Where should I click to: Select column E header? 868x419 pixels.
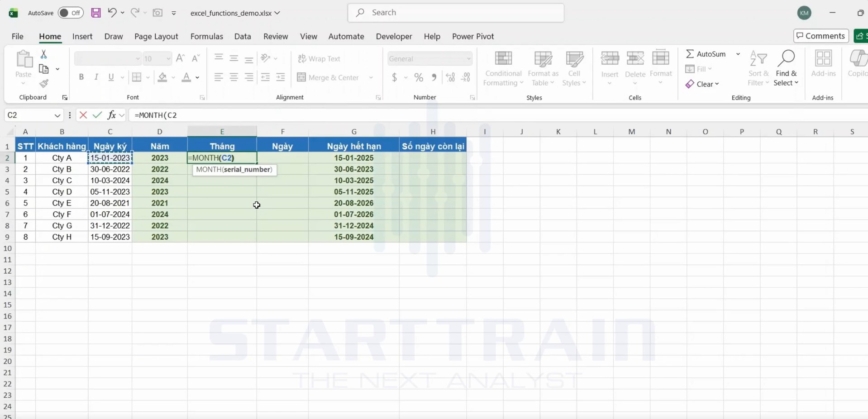pyautogui.click(x=222, y=131)
